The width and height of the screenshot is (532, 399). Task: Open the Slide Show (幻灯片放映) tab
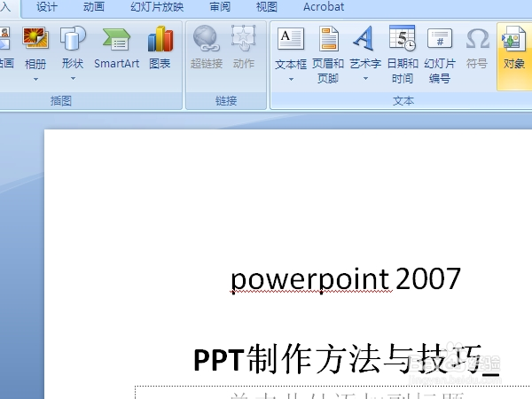(157, 7)
